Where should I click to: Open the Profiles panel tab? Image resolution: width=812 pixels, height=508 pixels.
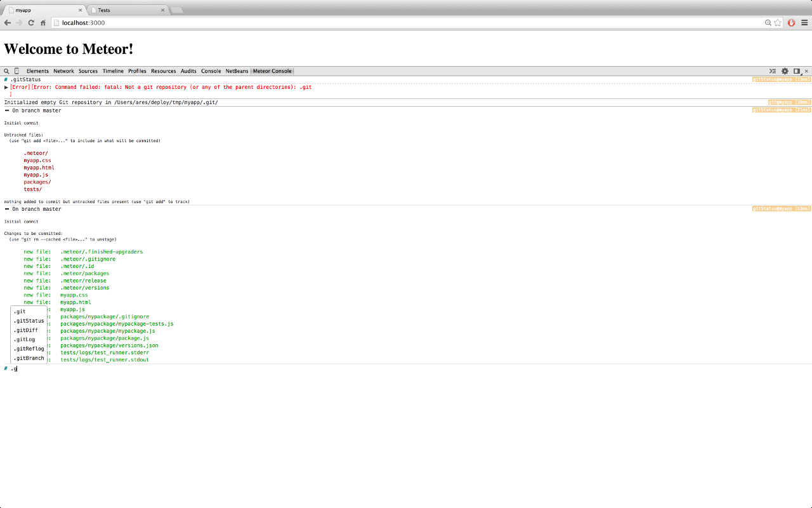(x=137, y=71)
